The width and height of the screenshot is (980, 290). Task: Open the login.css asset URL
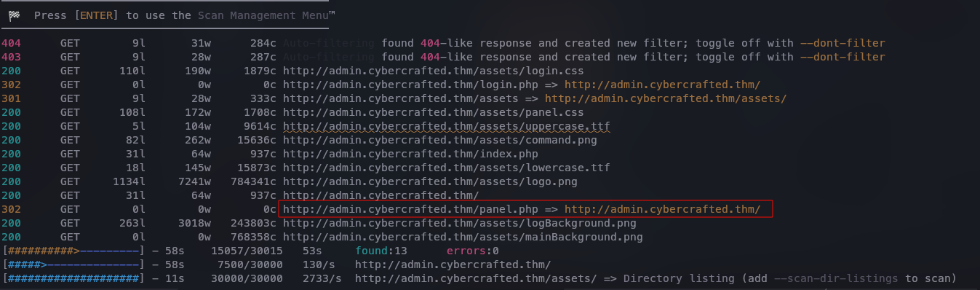click(x=433, y=71)
